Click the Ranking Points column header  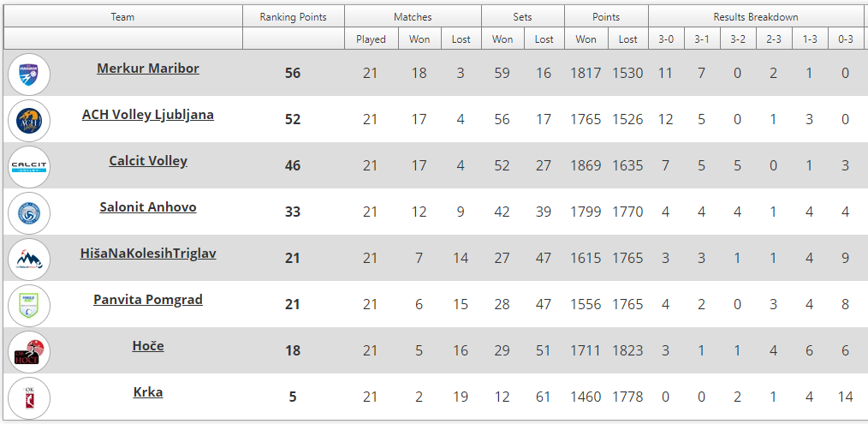[x=293, y=17]
